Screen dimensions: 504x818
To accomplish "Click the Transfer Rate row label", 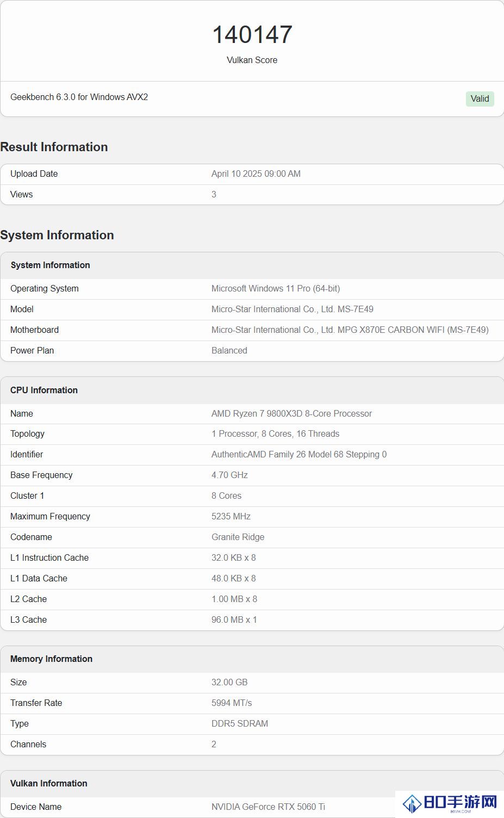I will pyautogui.click(x=36, y=703).
